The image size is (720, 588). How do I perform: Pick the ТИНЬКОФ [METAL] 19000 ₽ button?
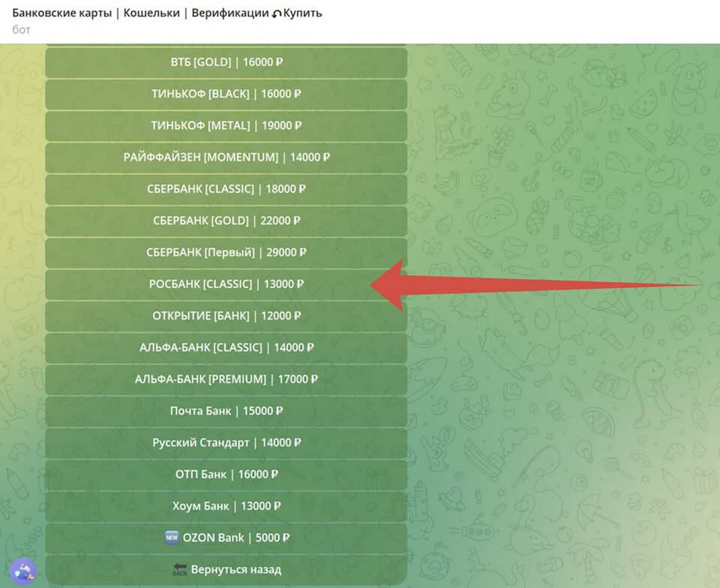click(226, 126)
